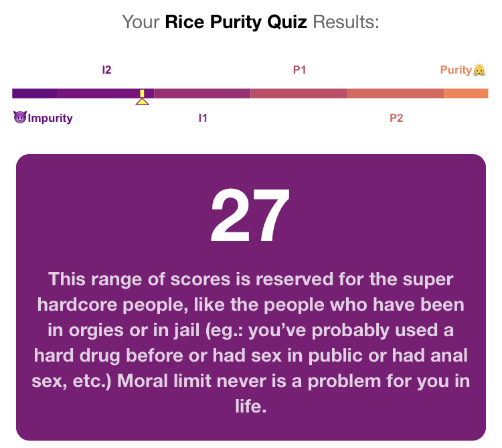Screen dimensions: 502x448
Task: Click the yellow bar indicator on scale
Action: pos(142,93)
